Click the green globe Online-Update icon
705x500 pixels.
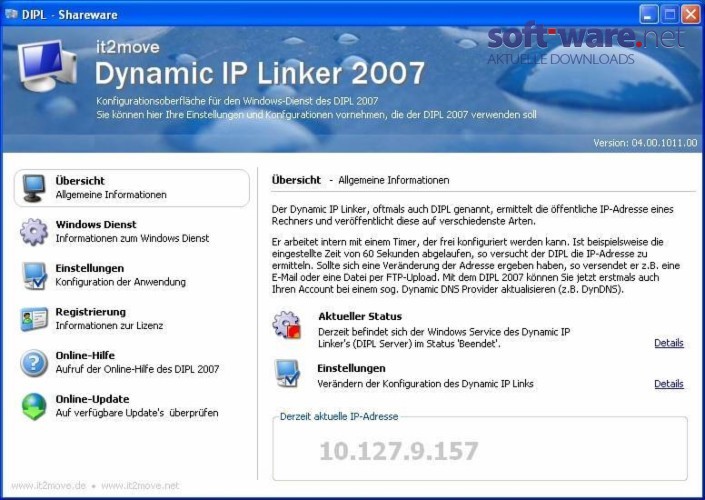tap(34, 406)
